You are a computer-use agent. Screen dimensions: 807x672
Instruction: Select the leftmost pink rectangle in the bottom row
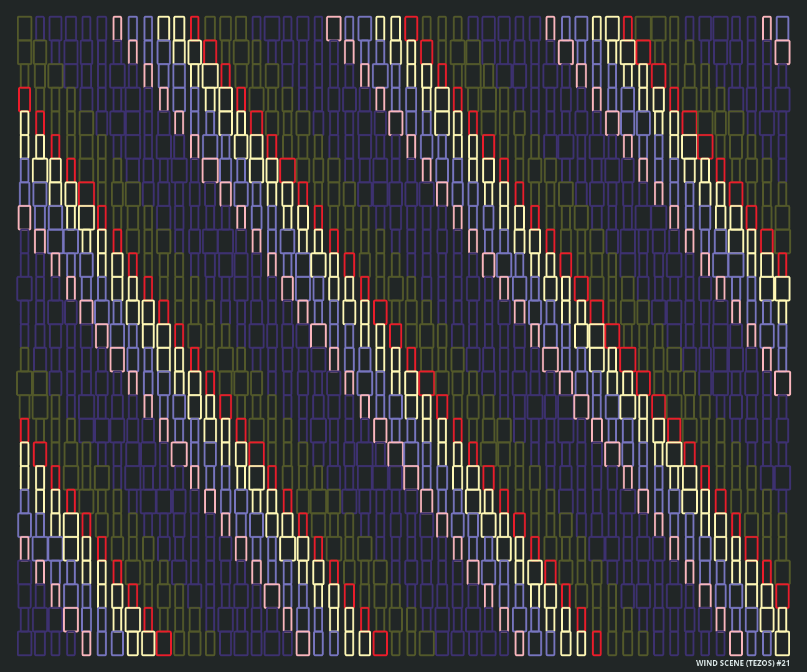click(86, 643)
